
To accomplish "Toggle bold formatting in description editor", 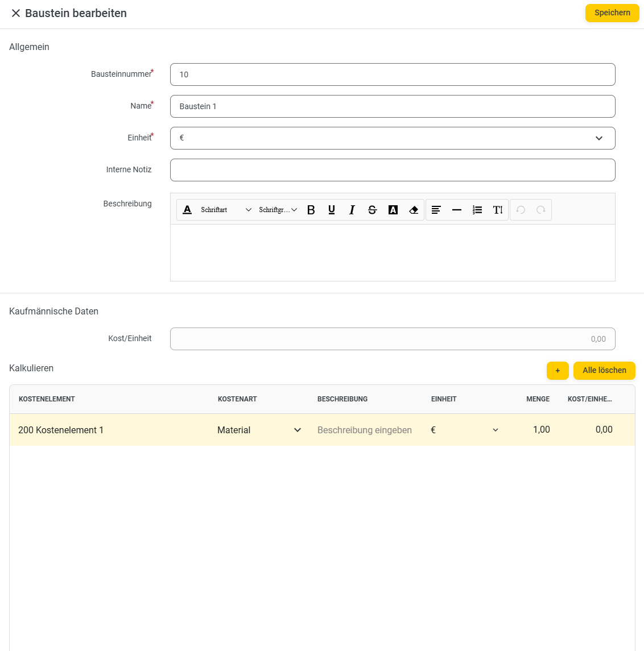I will pos(311,210).
